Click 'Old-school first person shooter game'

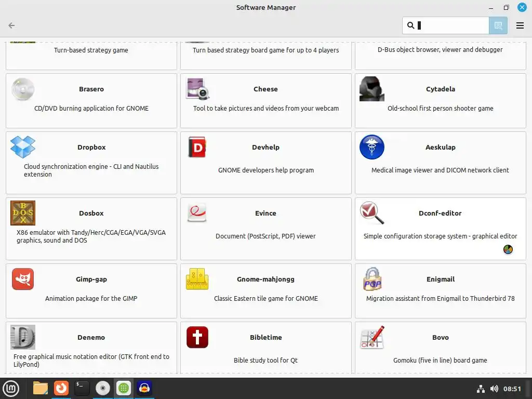tap(441, 109)
